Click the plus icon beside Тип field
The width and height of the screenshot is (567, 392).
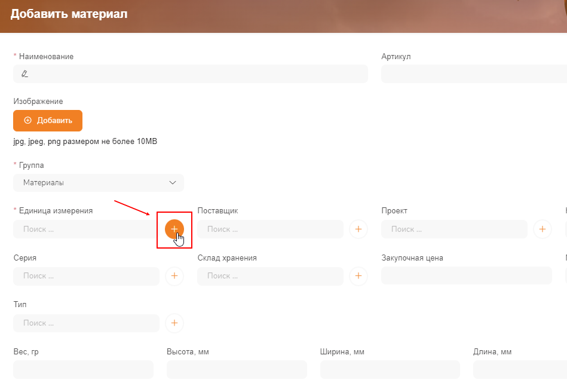[174, 323]
